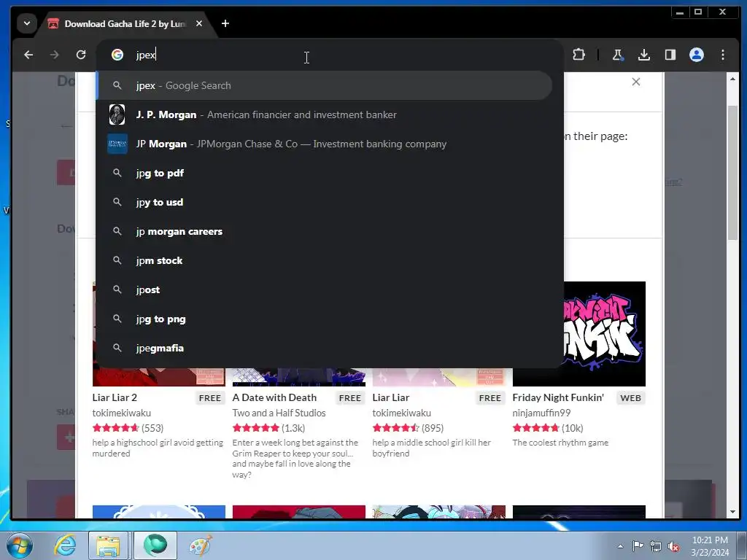
Task: Select 'jpg to png' suggestion
Action: pyautogui.click(x=325, y=319)
